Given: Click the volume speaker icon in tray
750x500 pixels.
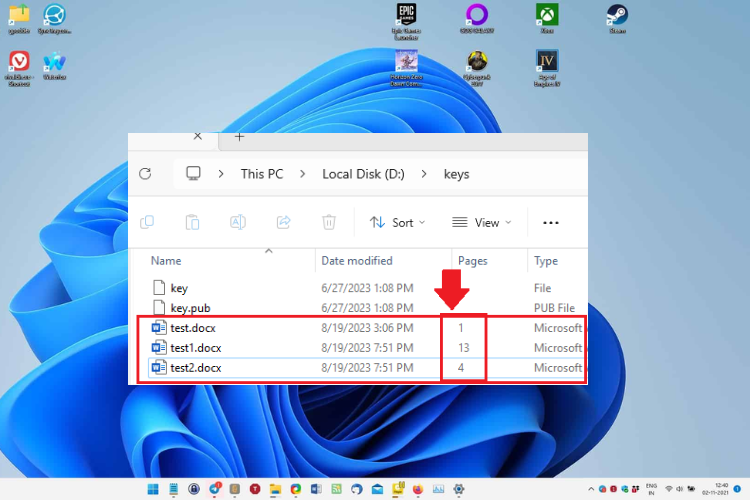Looking at the screenshot, I should [x=680, y=489].
